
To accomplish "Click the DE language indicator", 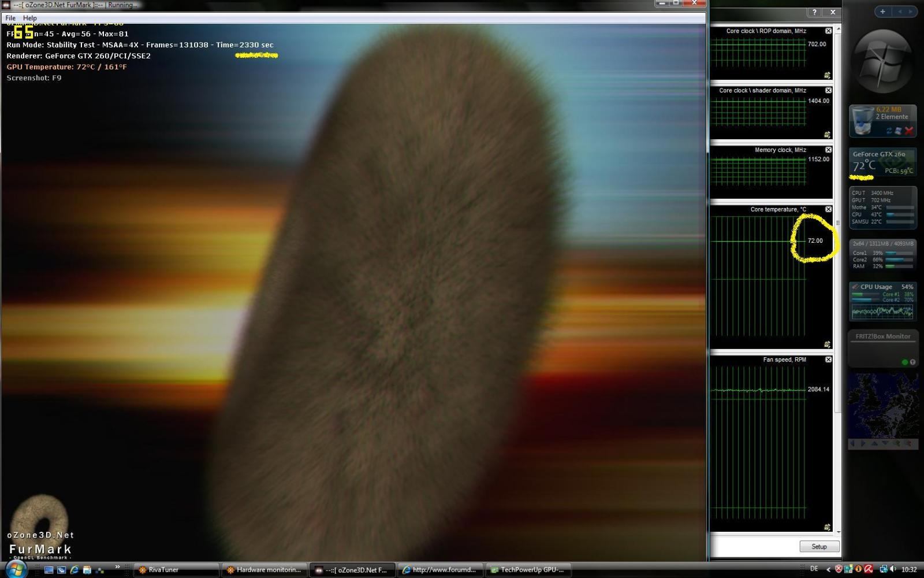I will pos(814,569).
